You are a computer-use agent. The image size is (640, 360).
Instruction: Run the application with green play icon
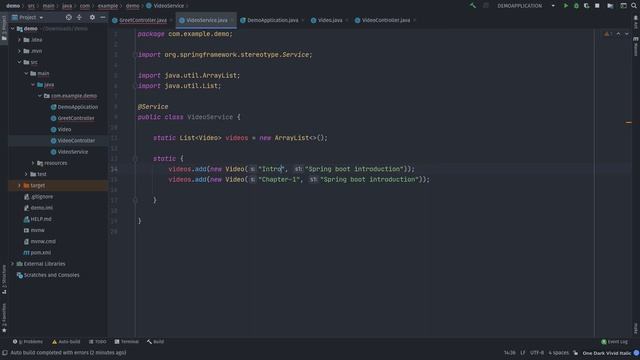(x=566, y=6)
